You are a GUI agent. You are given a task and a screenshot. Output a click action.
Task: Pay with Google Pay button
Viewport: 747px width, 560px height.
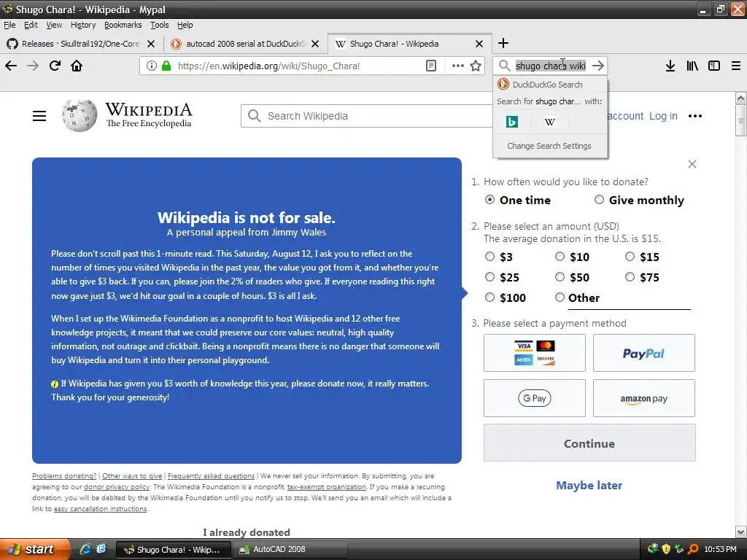[535, 398]
